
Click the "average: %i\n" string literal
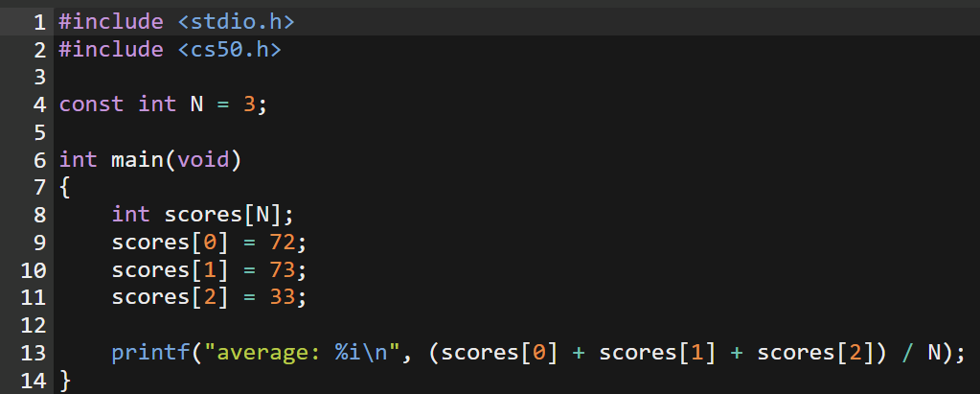tap(302, 353)
